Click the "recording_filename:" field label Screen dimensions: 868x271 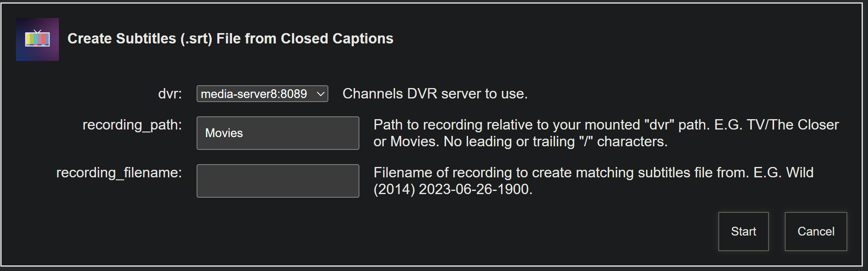(119, 173)
